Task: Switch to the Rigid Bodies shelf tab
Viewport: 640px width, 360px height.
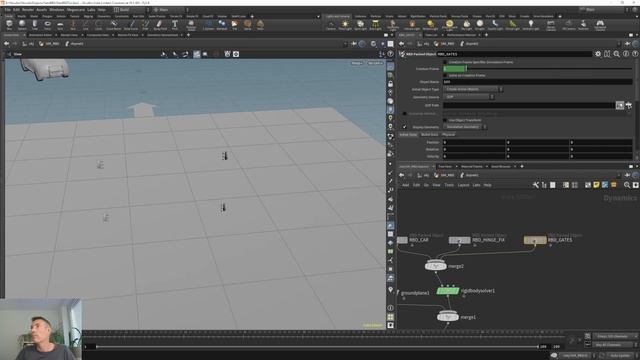Action: (418, 16)
